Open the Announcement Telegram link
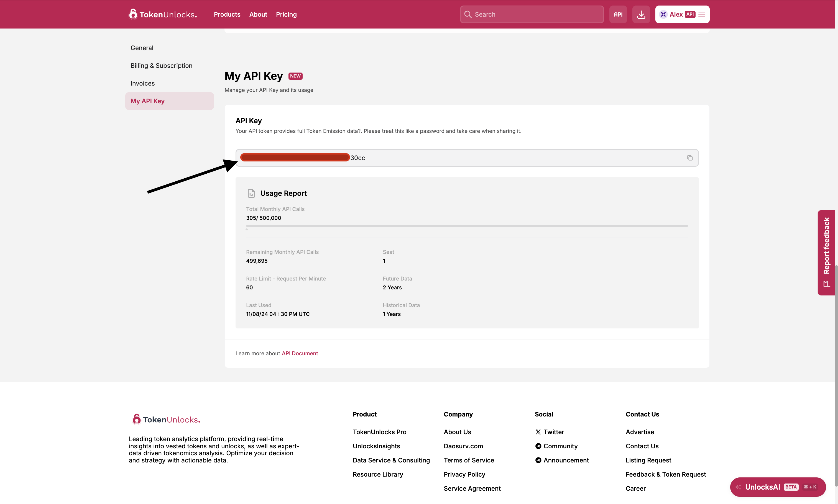838x504 pixels. coord(562,460)
